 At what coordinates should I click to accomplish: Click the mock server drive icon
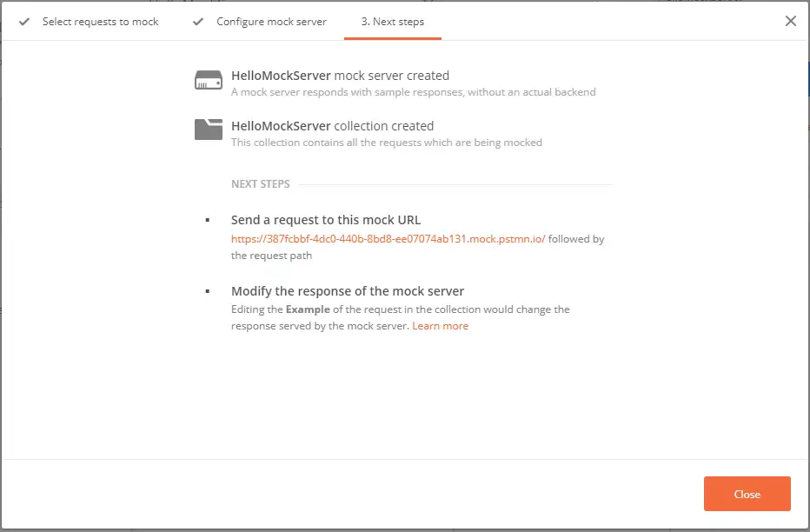coord(209,82)
